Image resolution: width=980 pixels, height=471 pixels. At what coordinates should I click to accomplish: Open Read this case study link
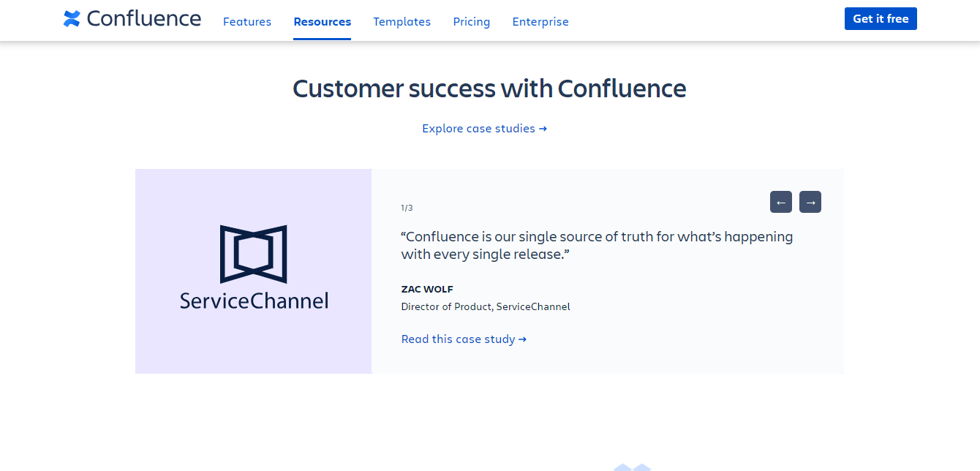464,339
